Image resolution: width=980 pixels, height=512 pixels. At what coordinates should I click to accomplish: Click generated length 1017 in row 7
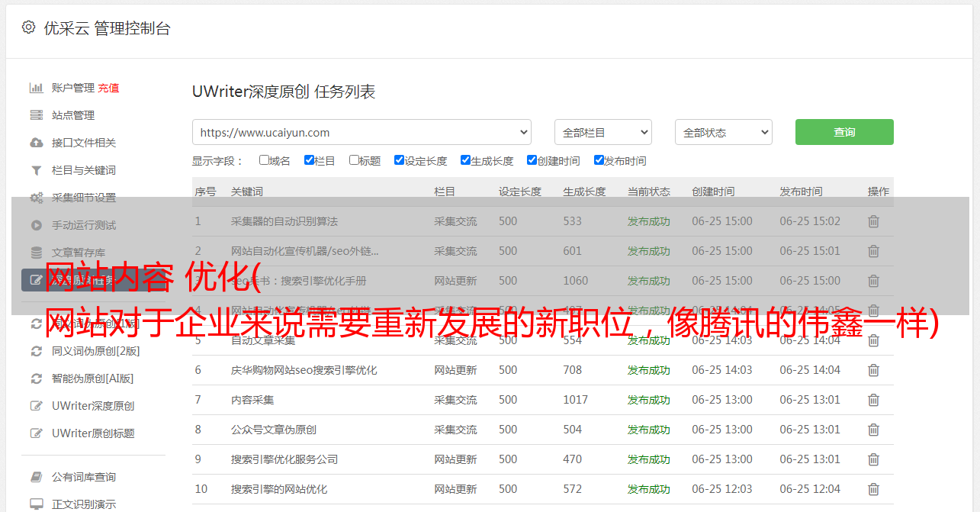(576, 400)
